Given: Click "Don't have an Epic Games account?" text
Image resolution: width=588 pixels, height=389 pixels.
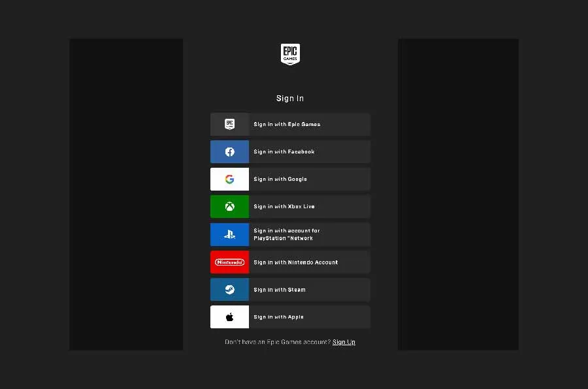Looking at the screenshot, I should click(x=278, y=342).
